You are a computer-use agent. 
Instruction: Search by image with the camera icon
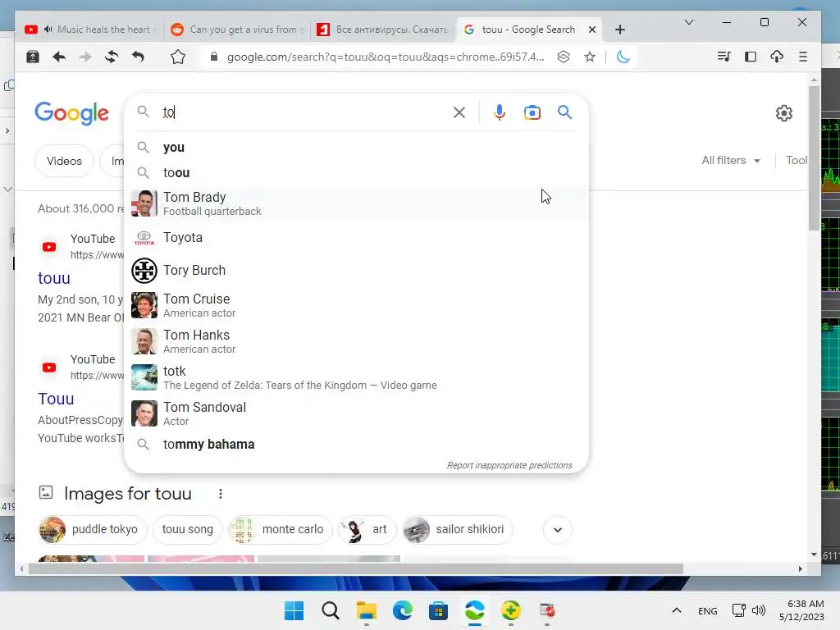tap(532, 112)
